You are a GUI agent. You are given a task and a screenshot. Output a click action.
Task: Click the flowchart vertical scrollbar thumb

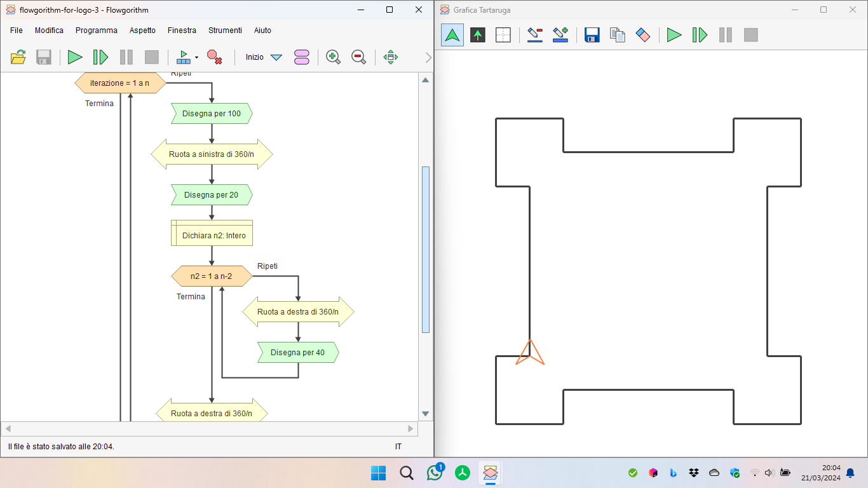point(426,250)
